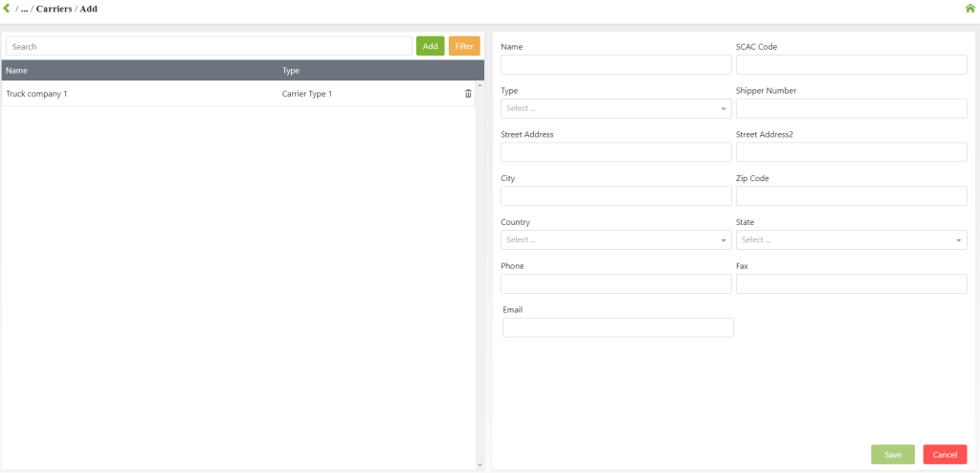
Task: Click the orange Filter button
Action: [x=464, y=46]
